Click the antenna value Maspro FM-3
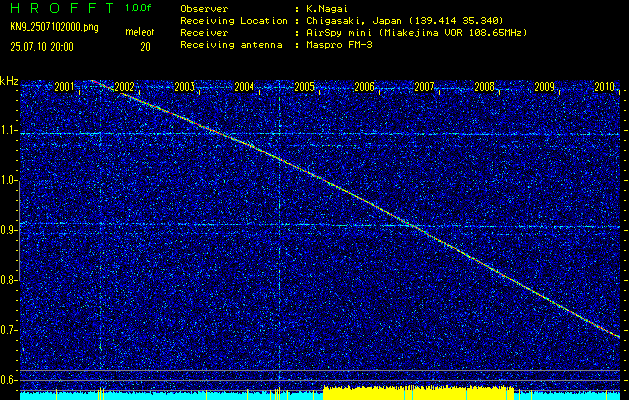This screenshot has height=400, width=629. tap(339, 45)
